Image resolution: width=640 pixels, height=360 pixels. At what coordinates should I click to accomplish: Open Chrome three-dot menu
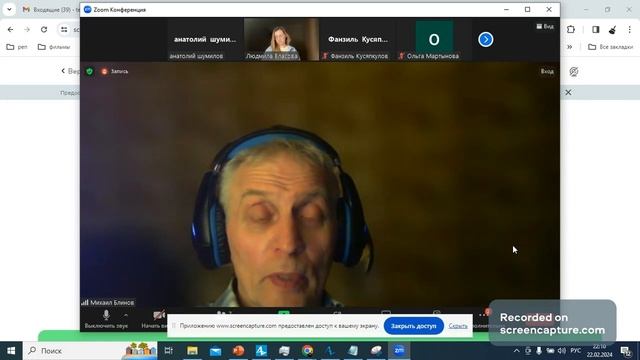point(629,29)
